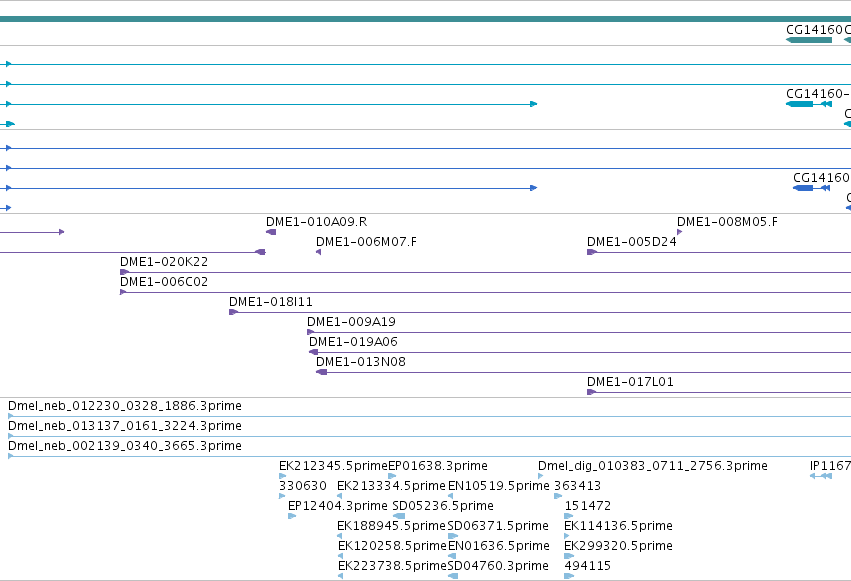The height and width of the screenshot is (581, 851).
Task: Select the DME1-013N08 BAC label
Action: 361,362
